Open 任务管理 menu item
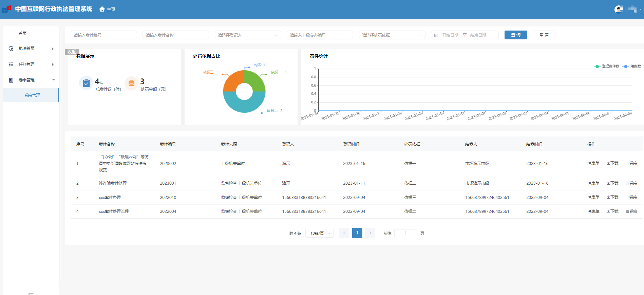Viewport: 644px width, 295px height. pos(31,64)
